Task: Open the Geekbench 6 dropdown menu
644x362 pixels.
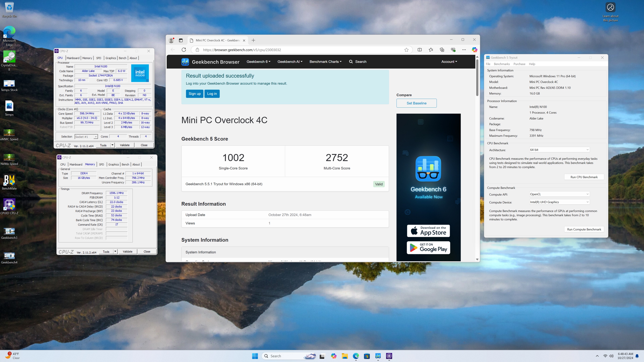Action: [x=258, y=62]
